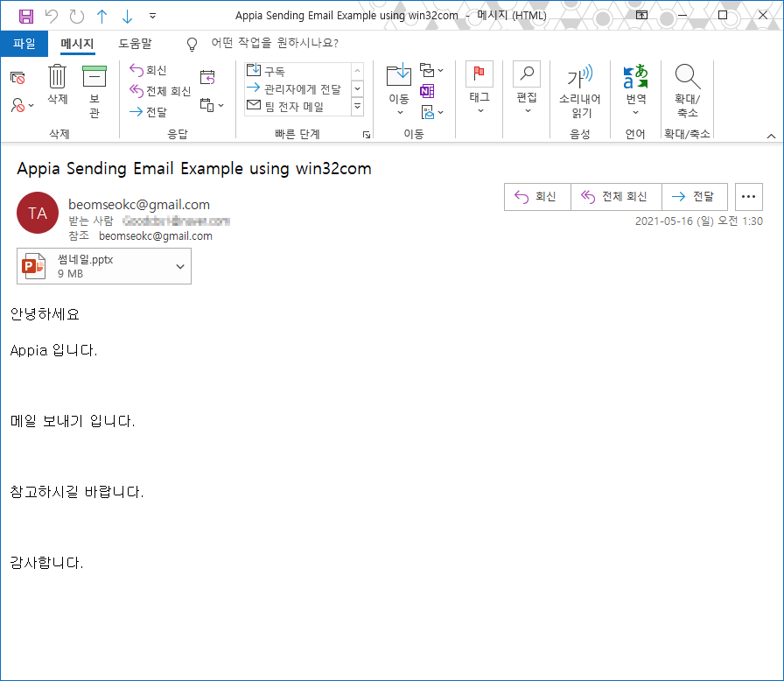784x681 pixels.
Task: Click the TA sender avatar
Action: (38, 213)
